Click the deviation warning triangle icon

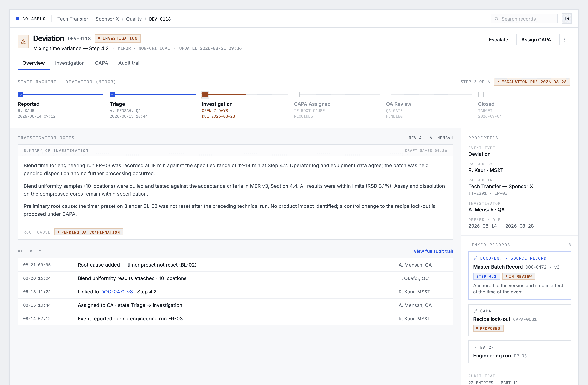(23, 41)
